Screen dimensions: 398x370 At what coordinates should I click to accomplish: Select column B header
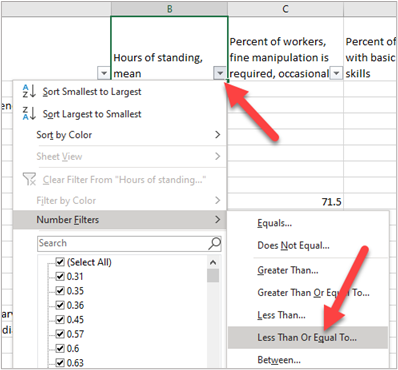click(169, 9)
